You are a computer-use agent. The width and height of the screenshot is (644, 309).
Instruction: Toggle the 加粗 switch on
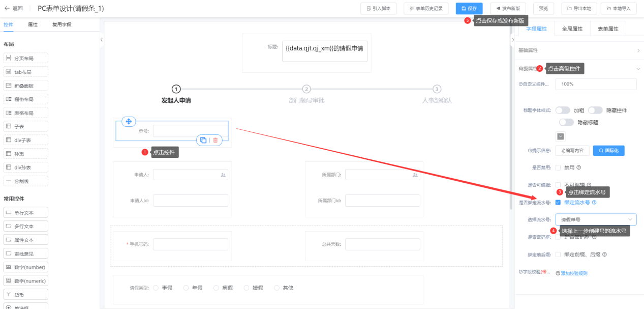click(563, 110)
